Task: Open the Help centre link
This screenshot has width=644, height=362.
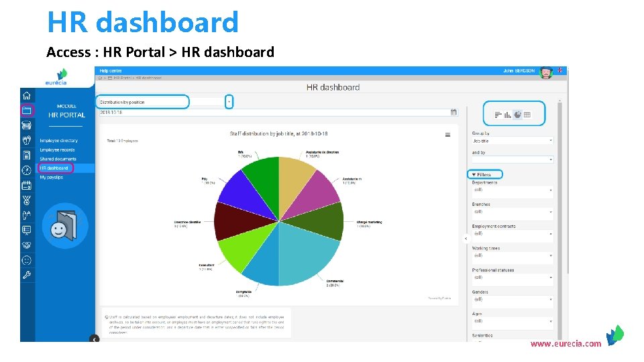Action: [x=111, y=70]
